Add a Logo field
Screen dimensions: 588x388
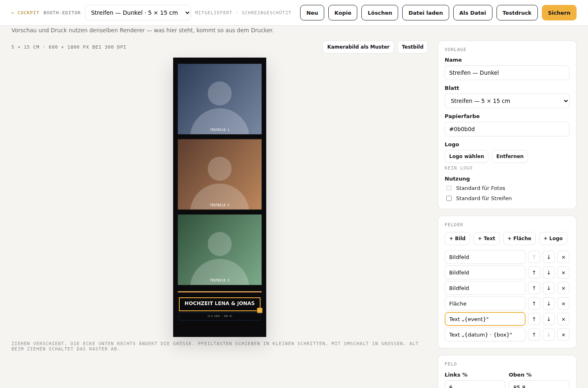click(553, 239)
